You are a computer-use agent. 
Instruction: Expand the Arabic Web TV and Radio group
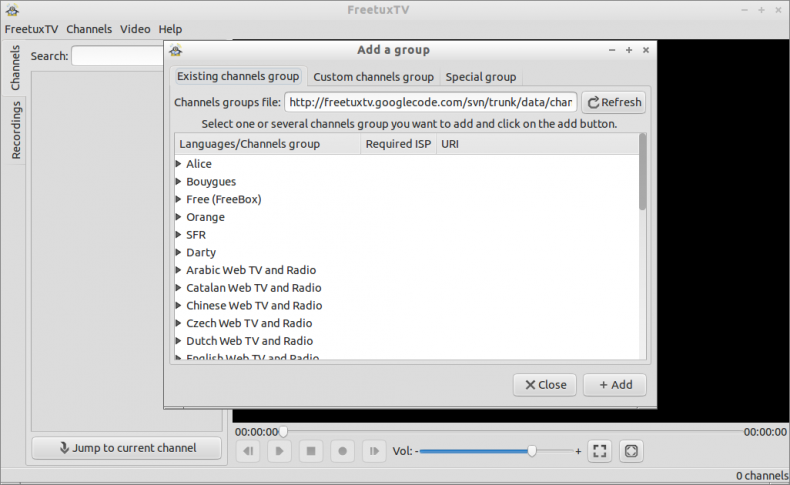tap(178, 270)
